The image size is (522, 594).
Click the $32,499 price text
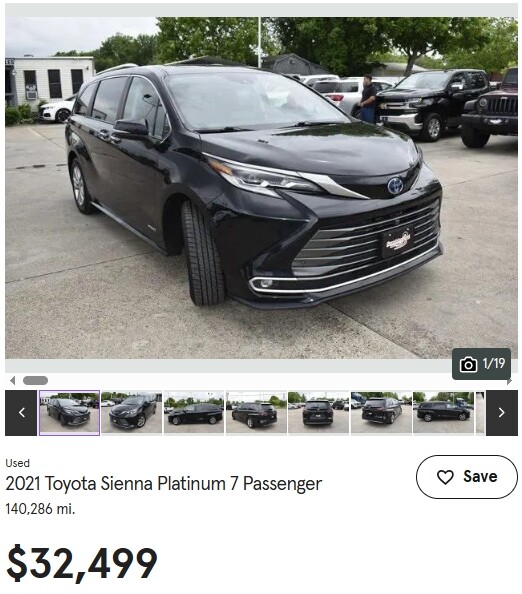[x=82, y=564]
